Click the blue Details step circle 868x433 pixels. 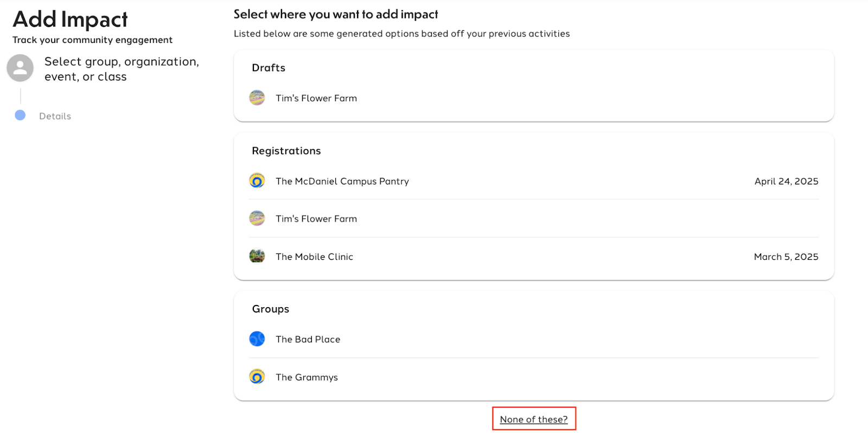[x=20, y=115]
